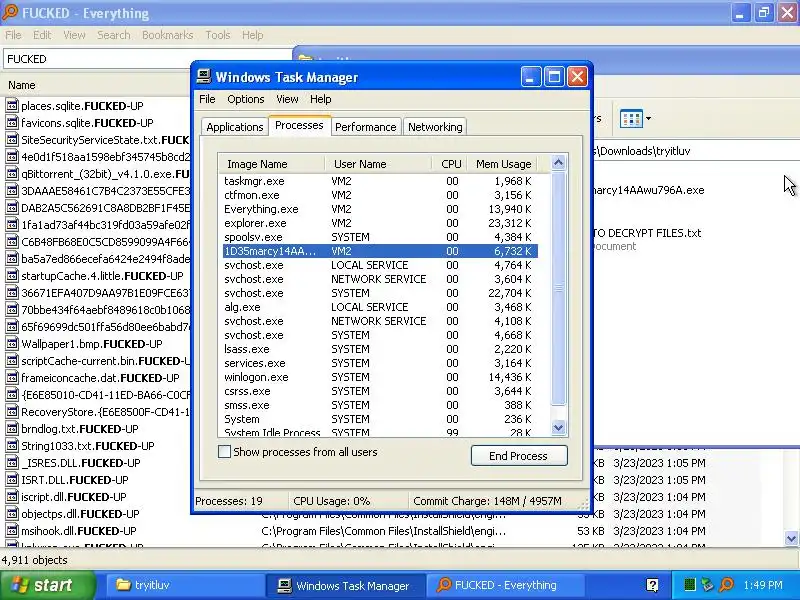Sort processes by User Name column
Image resolution: width=800 pixels, height=600 pixels.
[x=379, y=164]
